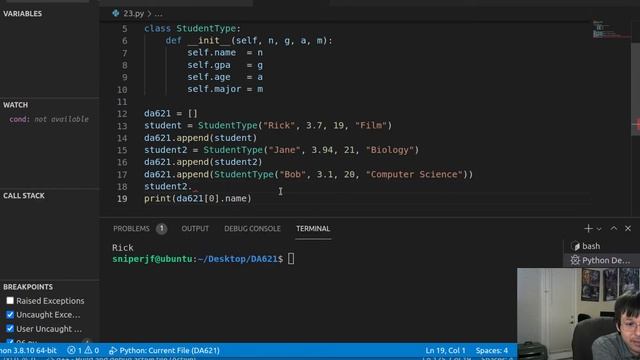
Task: Click the Python Debug terminal gear icon
Action: [x=575, y=260]
